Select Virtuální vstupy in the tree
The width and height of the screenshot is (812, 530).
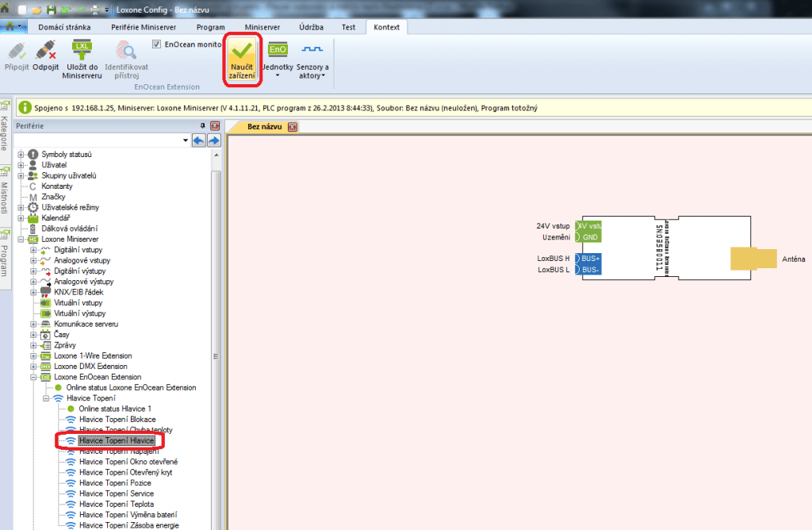click(78, 302)
